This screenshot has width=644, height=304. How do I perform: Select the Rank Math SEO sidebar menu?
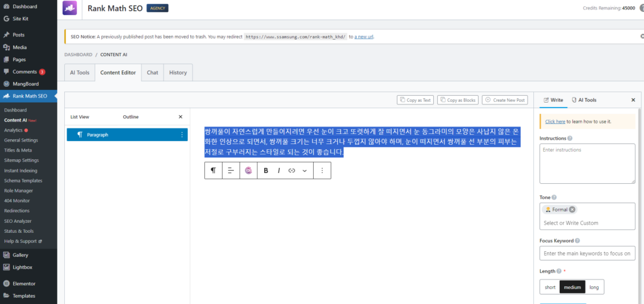click(x=29, y=96)
